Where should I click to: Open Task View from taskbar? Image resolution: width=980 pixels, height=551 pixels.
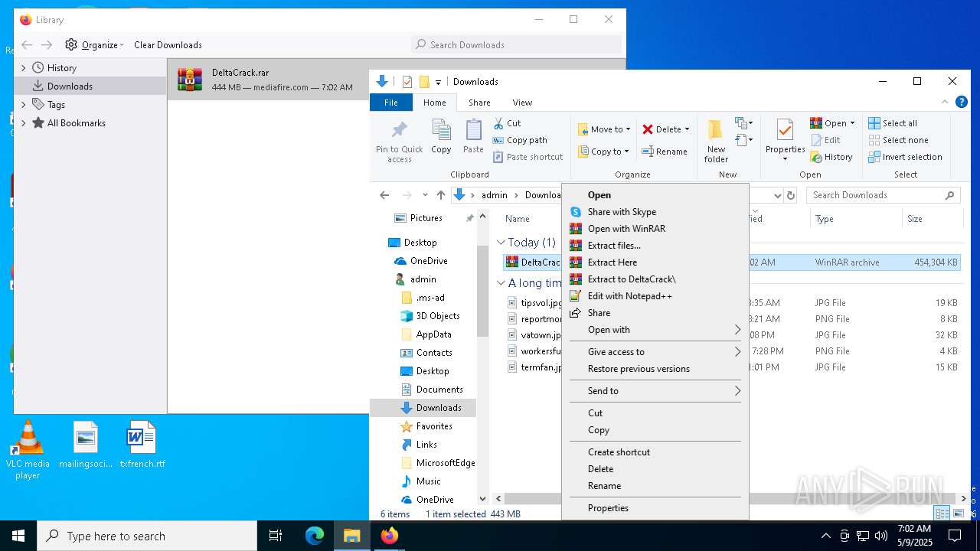276,536
